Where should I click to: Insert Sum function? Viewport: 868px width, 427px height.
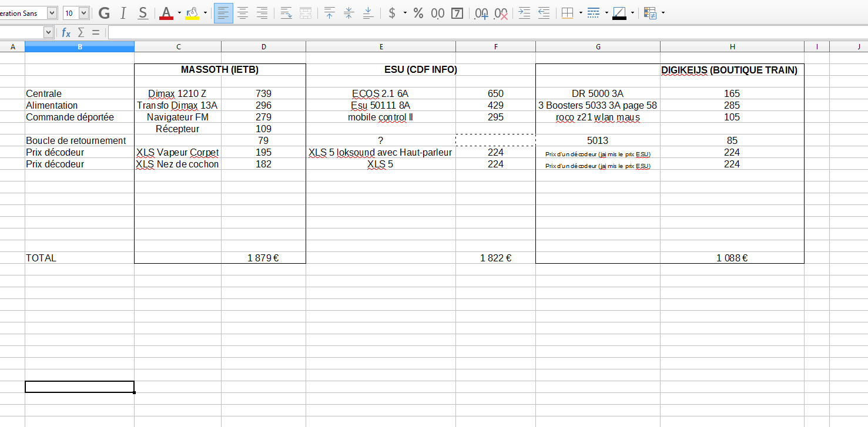click(x=81, y=32)
